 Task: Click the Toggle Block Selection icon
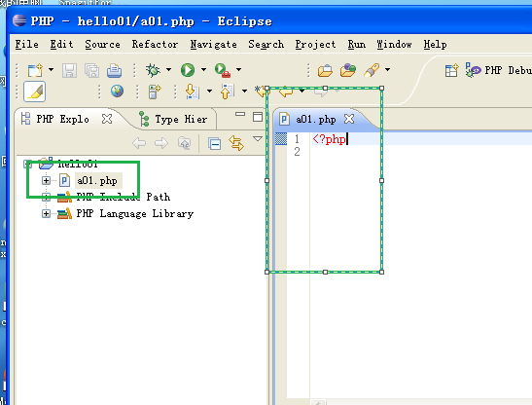point(155,92)
